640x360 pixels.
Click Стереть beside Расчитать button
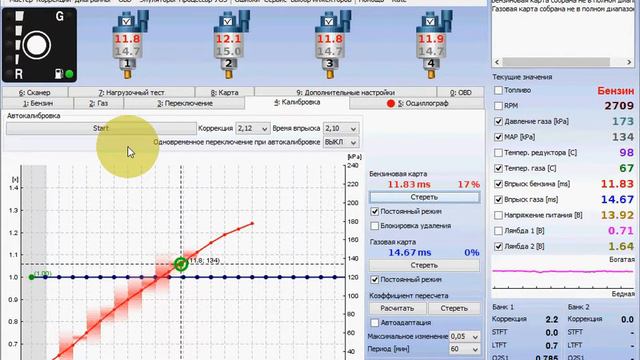454,308
